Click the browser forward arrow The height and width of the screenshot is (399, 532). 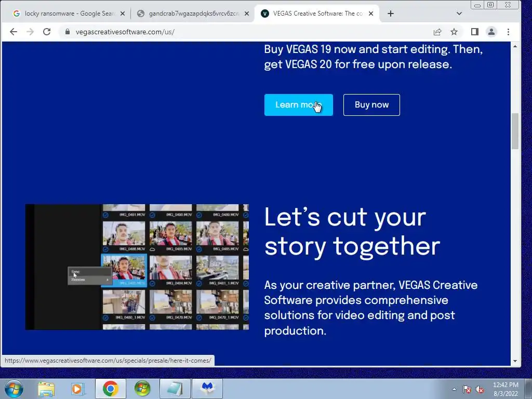click(30, 32)
